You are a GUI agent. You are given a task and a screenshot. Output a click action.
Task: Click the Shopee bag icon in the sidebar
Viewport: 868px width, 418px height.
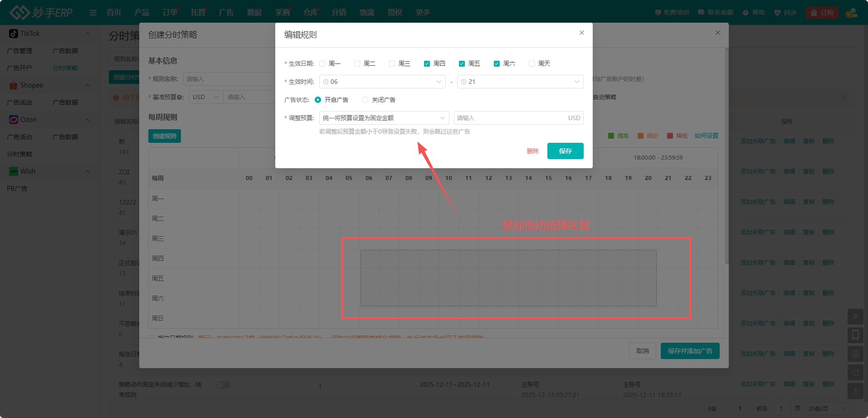[x=14, y=85]
